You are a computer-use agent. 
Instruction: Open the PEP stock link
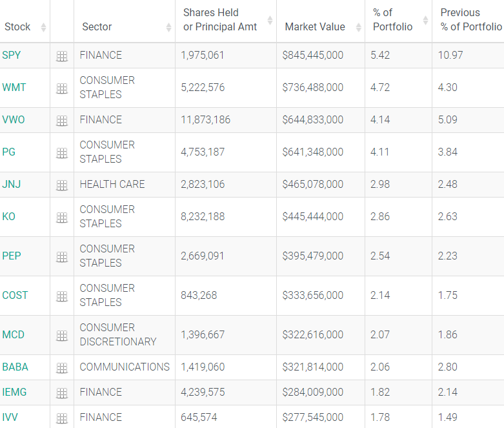click(12, 256)
